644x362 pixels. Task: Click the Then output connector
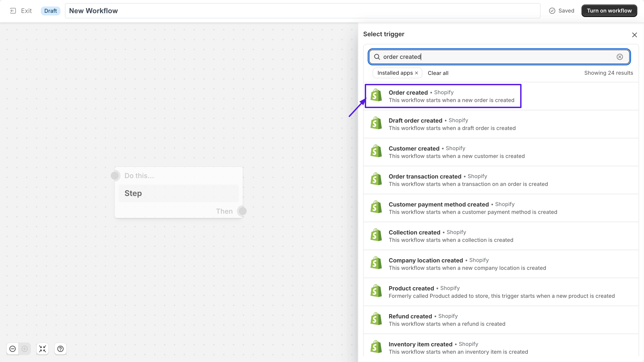(242, 211)
